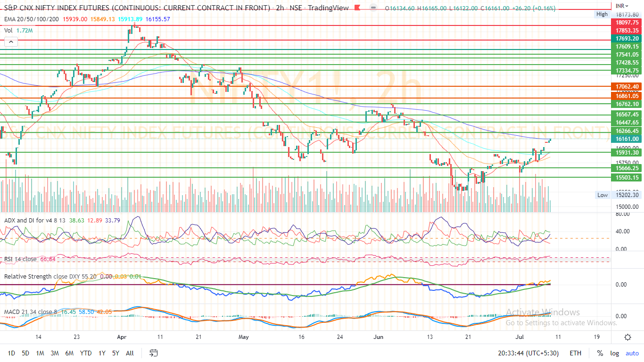Select the ADX and DI indicator legend
Screen dimensions: 644x362
tap(34, 220)
